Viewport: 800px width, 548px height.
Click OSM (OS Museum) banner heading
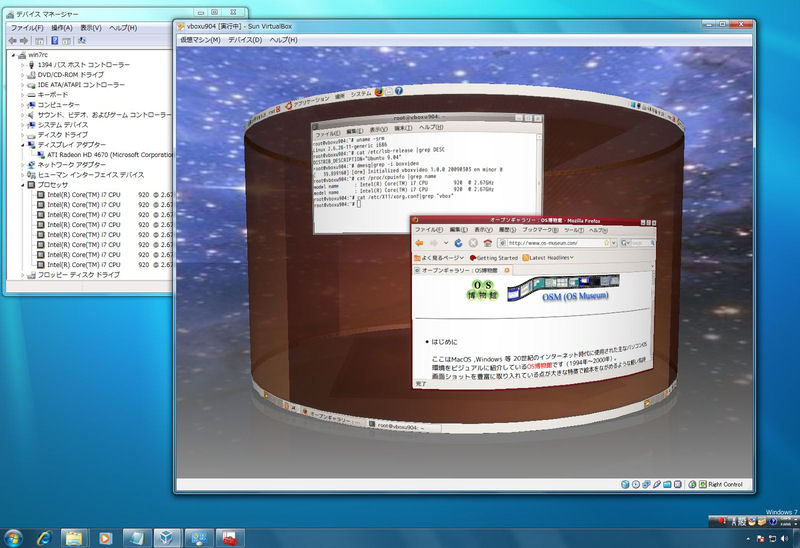[575, 296]
